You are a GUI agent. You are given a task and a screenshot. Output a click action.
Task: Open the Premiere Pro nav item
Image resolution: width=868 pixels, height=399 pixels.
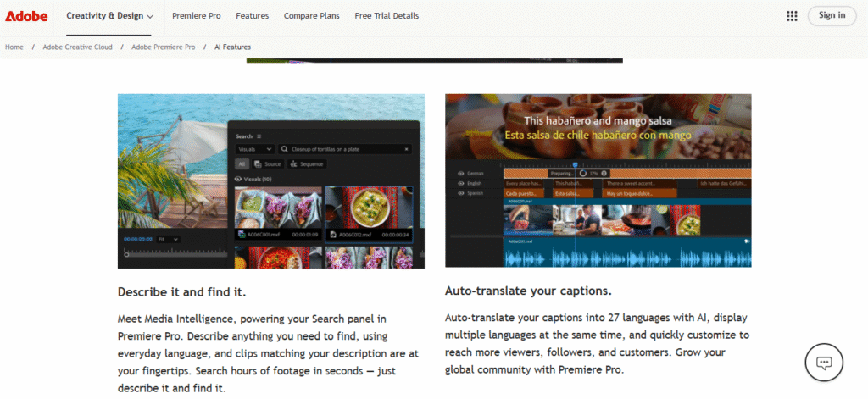pos(197,16)
